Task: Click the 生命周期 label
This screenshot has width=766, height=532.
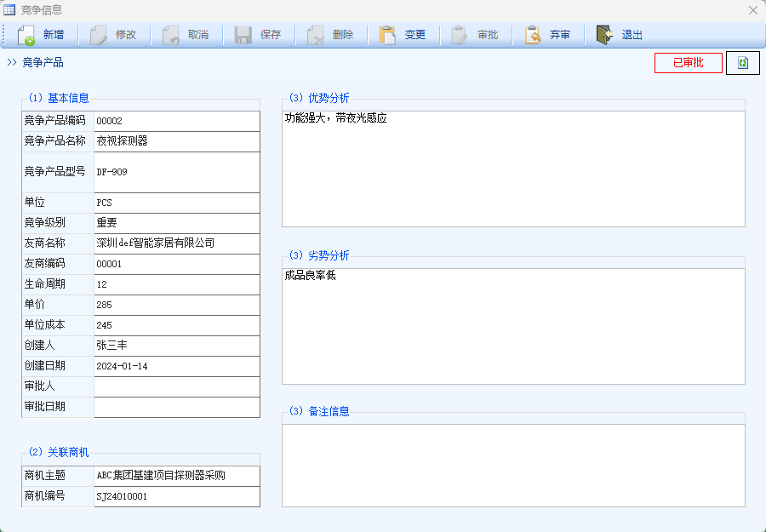Action: [44, 283]
